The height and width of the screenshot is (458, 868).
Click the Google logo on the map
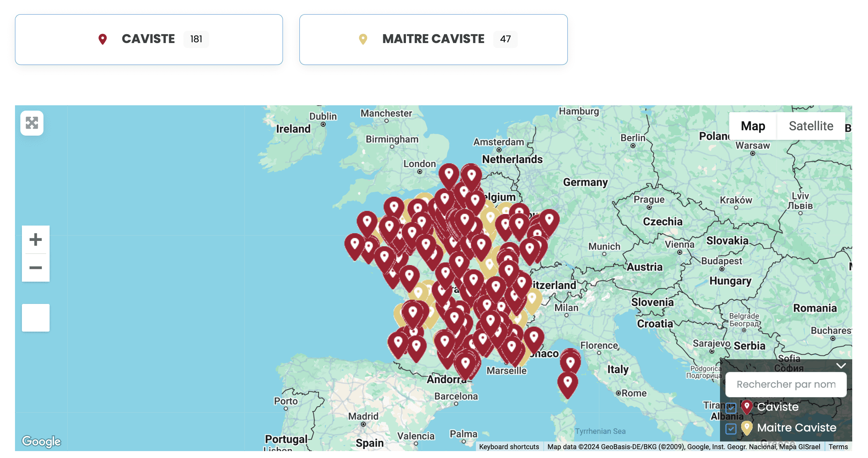point(42,441)
